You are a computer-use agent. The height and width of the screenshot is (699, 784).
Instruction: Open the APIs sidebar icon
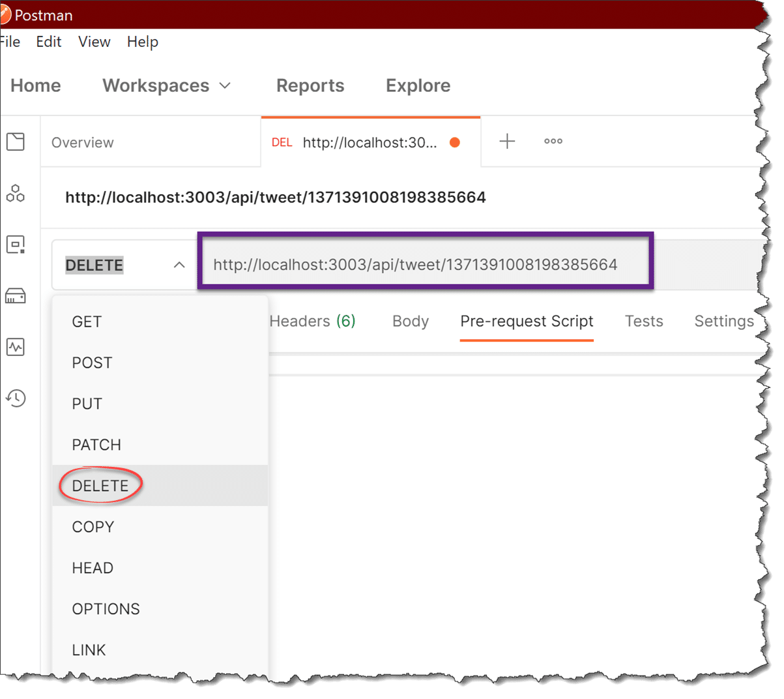point(16,194)
